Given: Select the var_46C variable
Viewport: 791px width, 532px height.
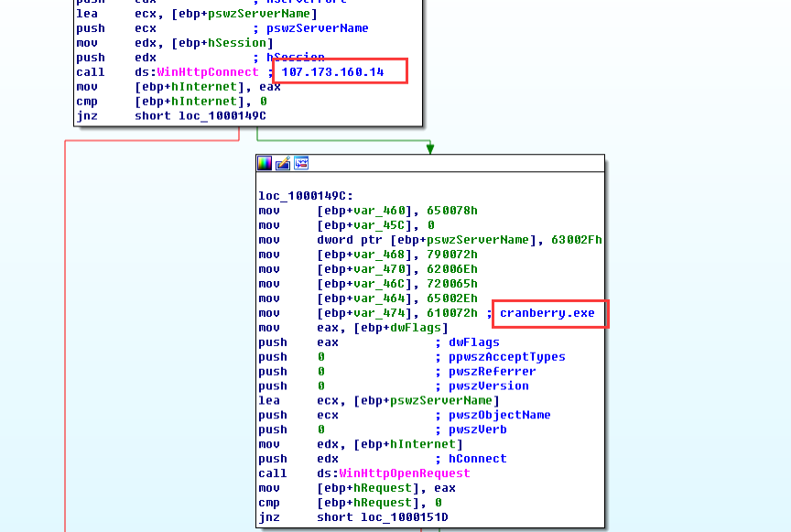Looking at the screenshot, I should point(379,284).
